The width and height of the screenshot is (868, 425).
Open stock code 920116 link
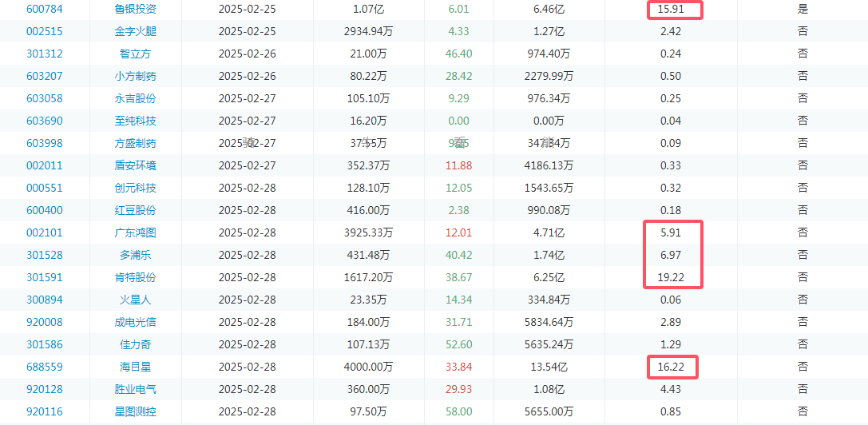click(x=44, y=411)
